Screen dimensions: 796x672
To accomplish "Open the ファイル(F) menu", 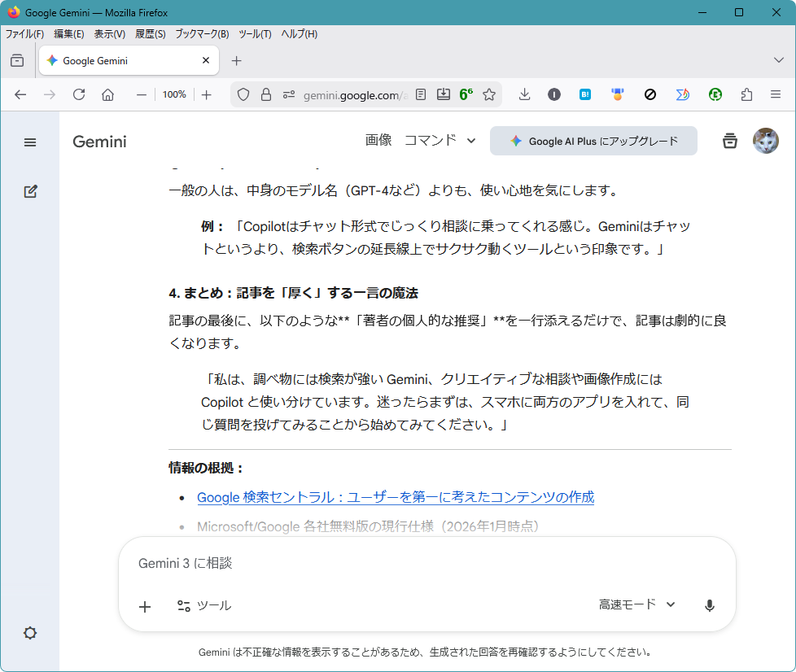I will pos(24,34).
